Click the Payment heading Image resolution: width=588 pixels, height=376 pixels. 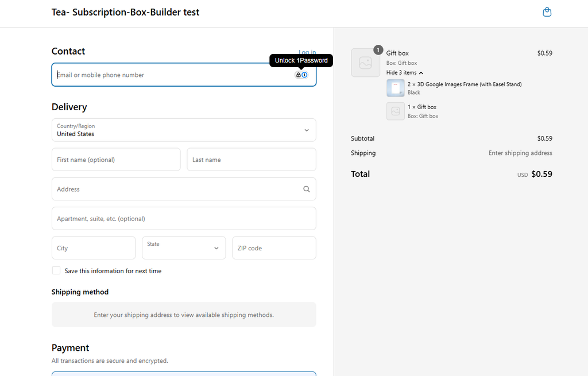[70, 348]
